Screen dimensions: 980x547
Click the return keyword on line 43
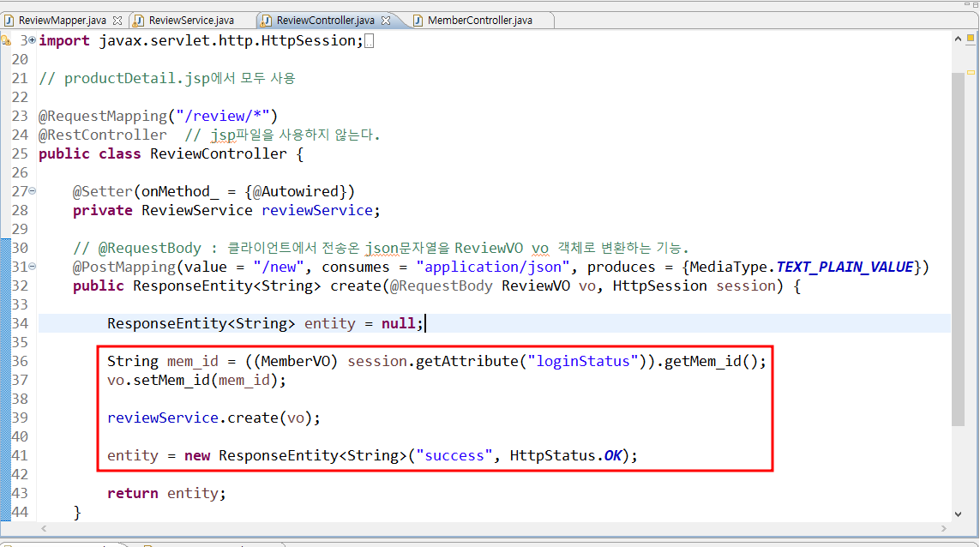[x=133, y=493]
